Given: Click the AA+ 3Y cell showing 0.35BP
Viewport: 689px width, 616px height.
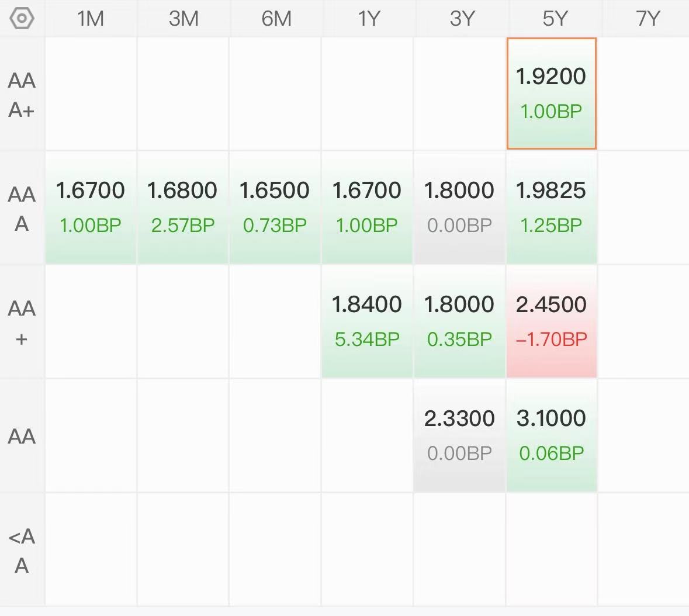Looking at the screenshot, I should pyautogui.click(x=459, y=321).
